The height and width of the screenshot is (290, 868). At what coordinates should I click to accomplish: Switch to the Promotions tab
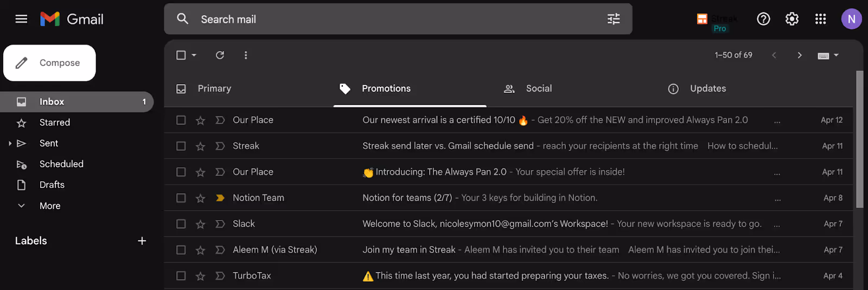coord(410,89)
